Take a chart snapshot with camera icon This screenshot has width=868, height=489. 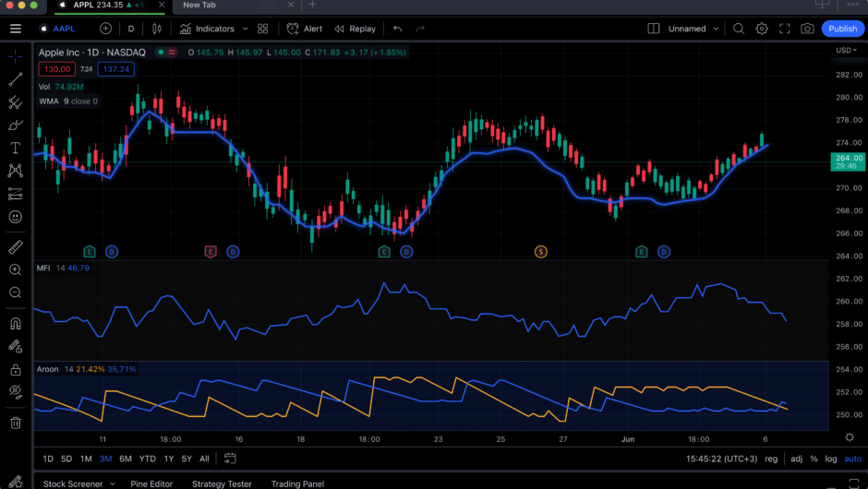click(x=807, y=29)
